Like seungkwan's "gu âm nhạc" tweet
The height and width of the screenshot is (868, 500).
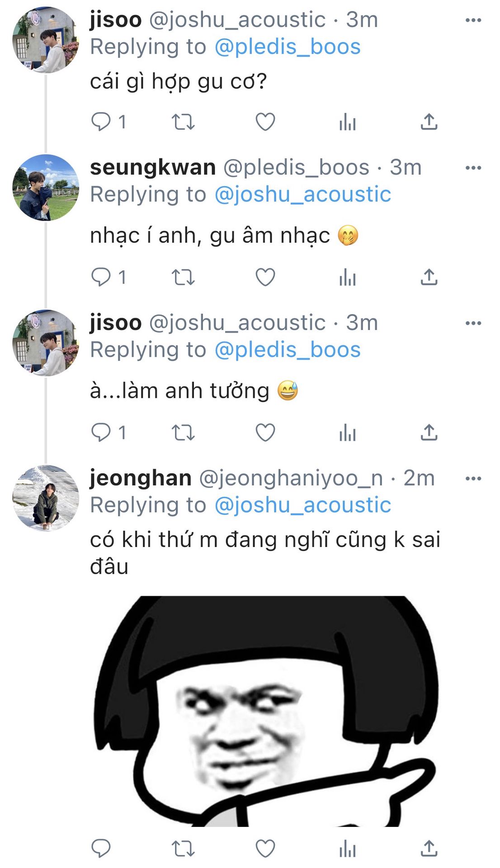(265, 277)
